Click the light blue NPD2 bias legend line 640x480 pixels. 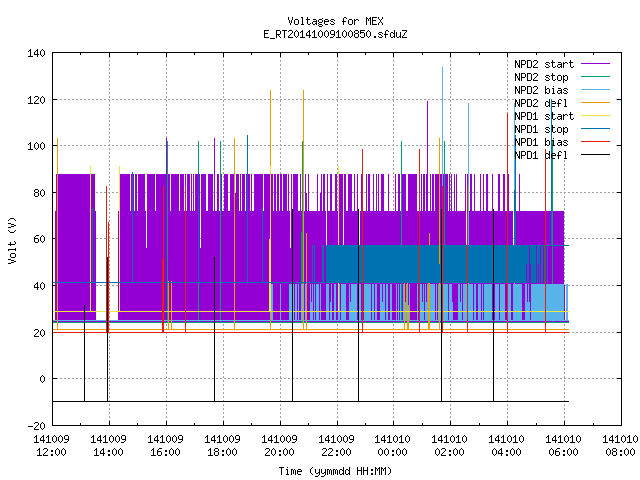click(595, 90)
